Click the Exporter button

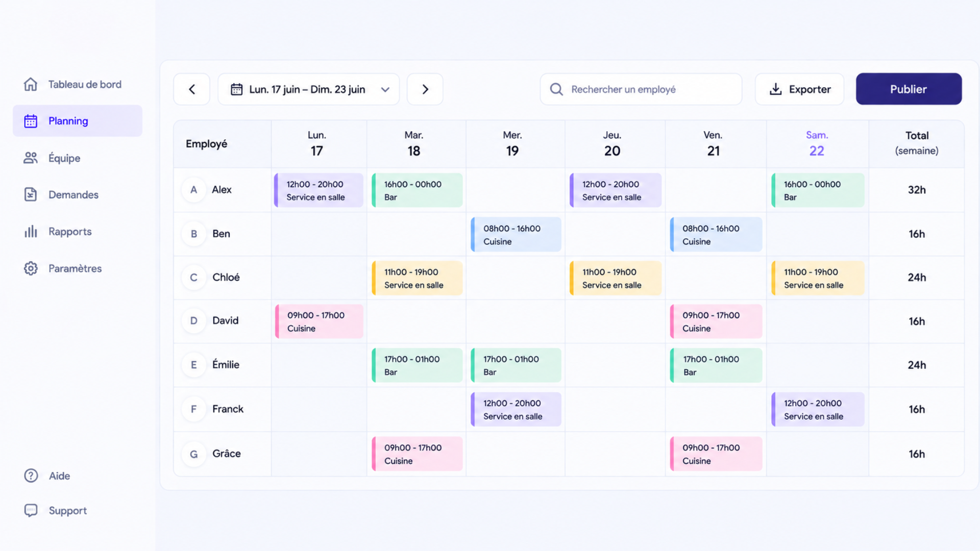(x=799, y=89)
